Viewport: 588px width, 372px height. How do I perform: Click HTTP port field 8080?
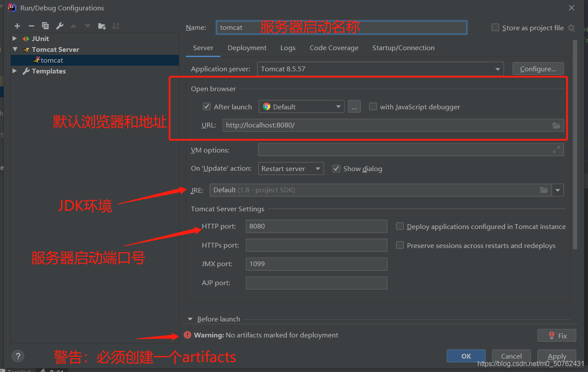point(316,226)
